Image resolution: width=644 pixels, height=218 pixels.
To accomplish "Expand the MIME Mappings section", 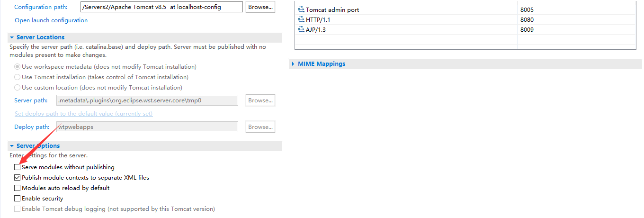I will (294, 64).
